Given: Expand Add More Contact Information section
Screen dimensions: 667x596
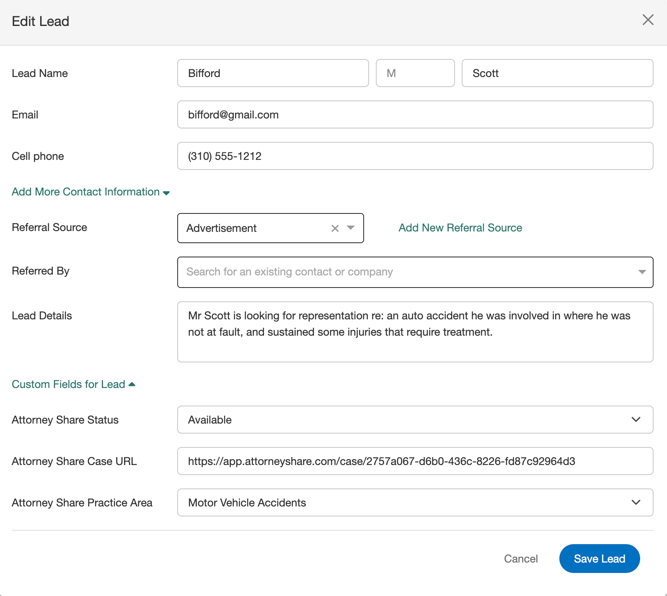Looking at the screenshot, I should pos(90,192).
